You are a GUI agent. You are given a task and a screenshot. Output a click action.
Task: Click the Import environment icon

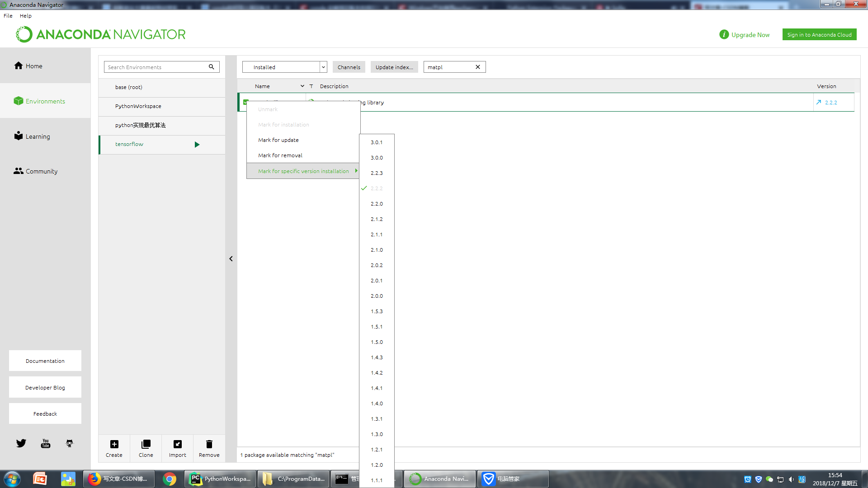[x=177, y=444]
